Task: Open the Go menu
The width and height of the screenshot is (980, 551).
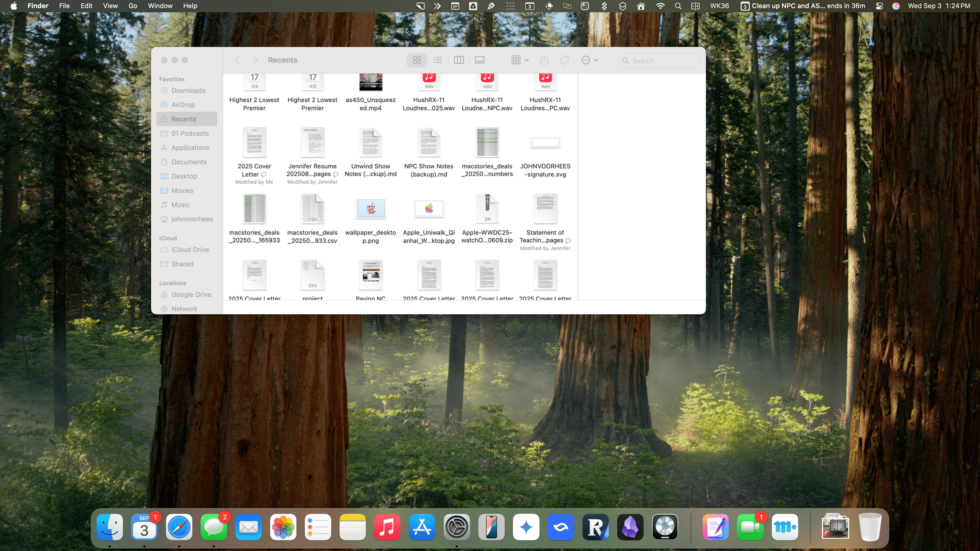Action: (133, 6)
